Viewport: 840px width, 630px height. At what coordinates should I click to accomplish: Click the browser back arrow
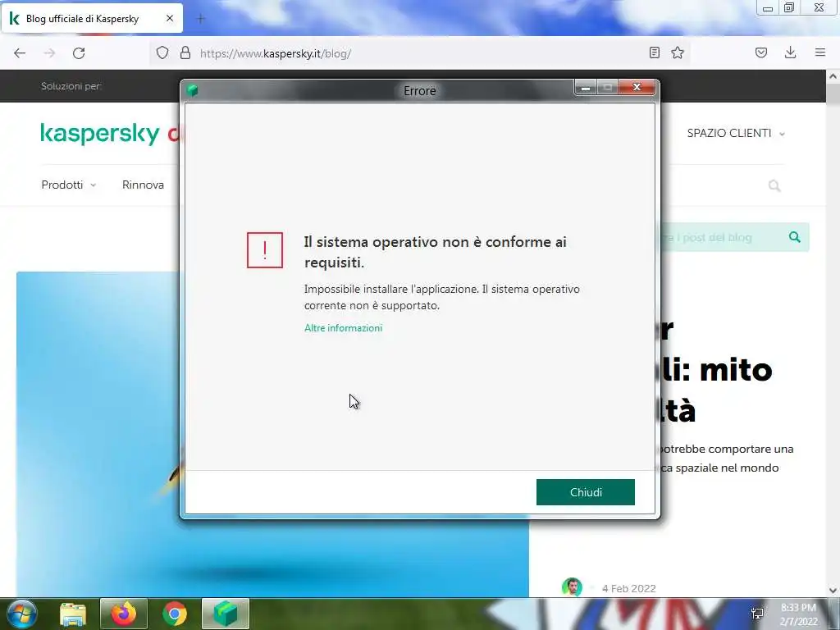tap(20, 53)
